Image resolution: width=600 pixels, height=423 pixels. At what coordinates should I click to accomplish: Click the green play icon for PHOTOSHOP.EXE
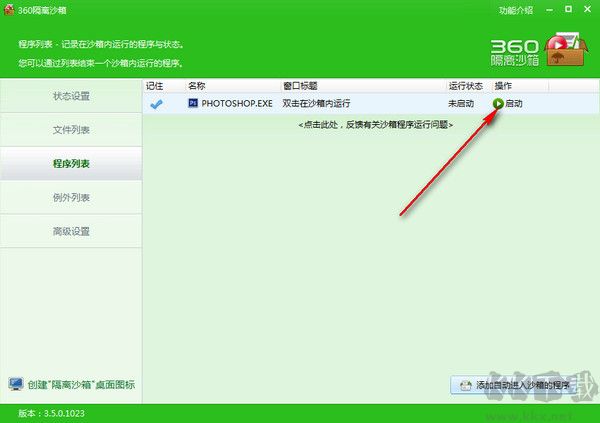click(x=498, y=103)
